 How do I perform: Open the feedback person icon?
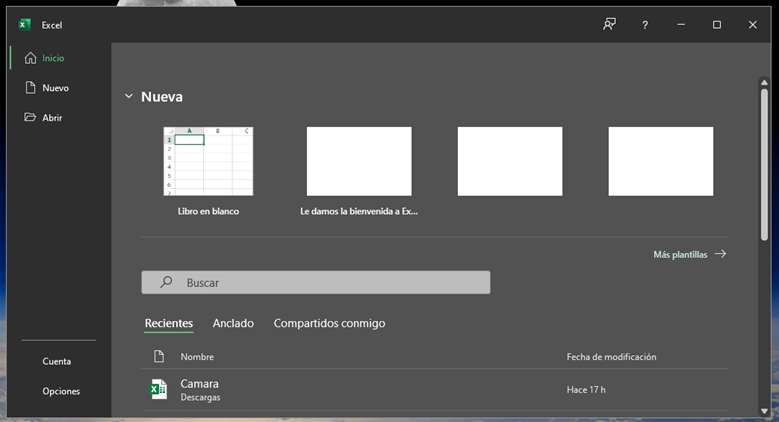609,24
